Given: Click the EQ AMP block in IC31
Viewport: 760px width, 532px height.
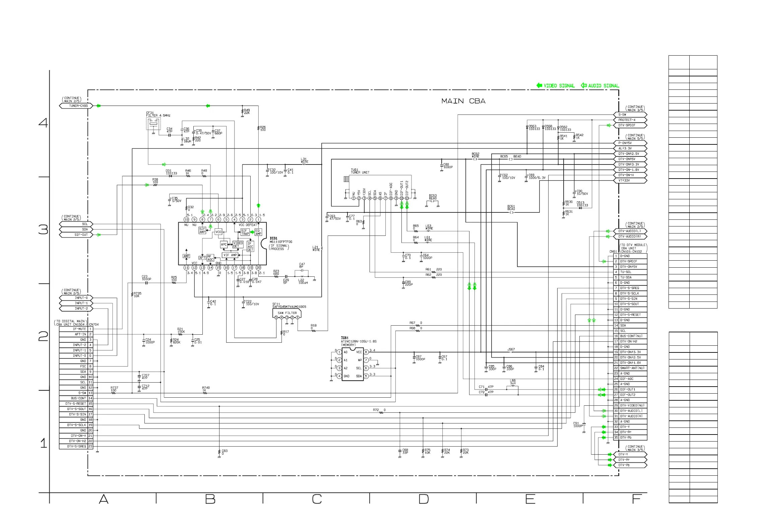Looking at the screenshot, I should coord(258,232).
